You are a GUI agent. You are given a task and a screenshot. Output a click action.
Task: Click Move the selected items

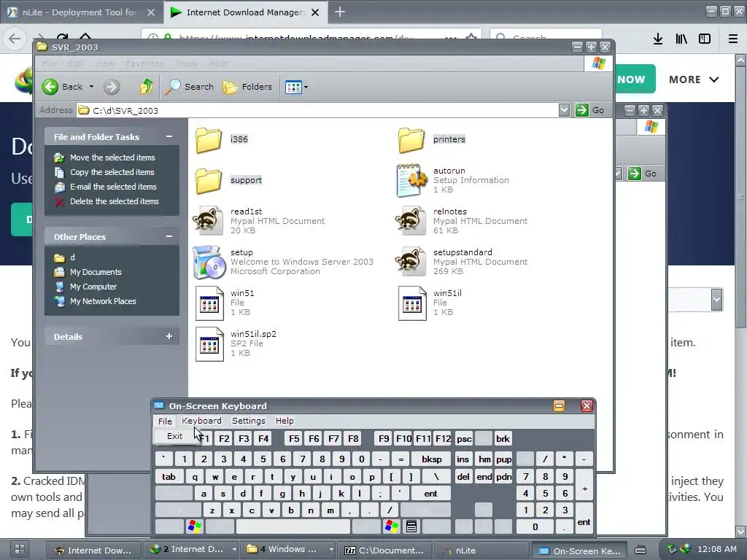112,157
